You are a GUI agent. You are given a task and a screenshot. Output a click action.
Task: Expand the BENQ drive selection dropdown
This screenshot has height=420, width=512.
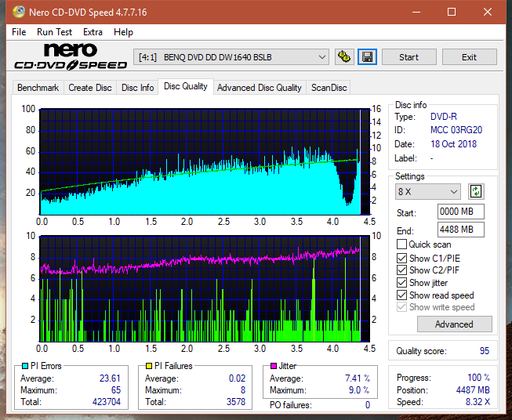click(x=231, y=57)
